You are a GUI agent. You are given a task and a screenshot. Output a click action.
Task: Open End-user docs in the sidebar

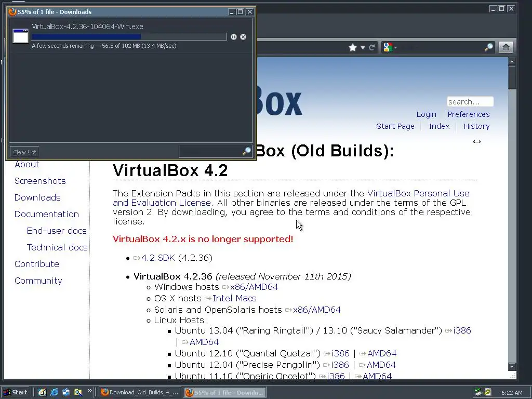click(57, 231)
